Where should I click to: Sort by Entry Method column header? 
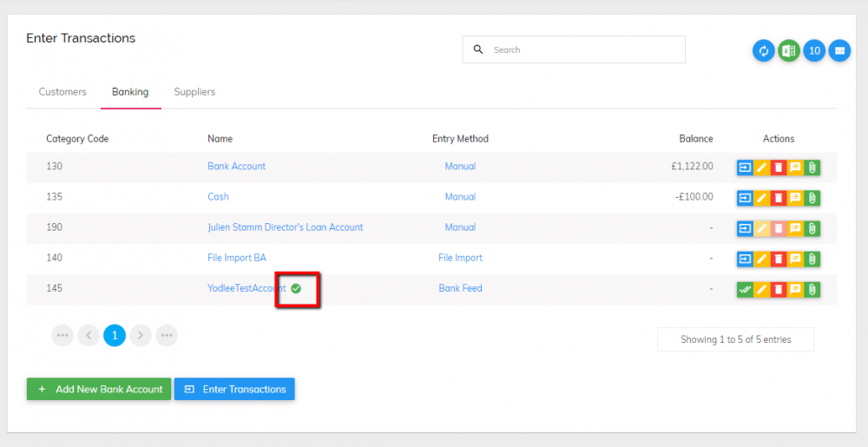pyautogui.click(x=460, y=138)
